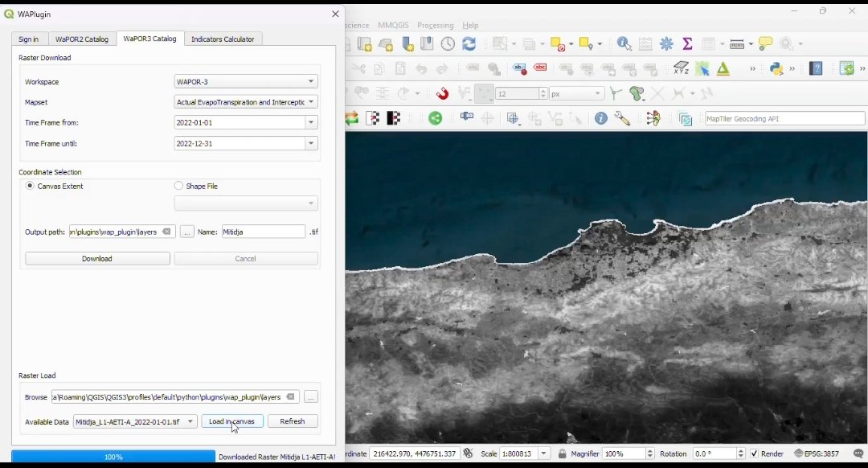Show Statistical Summary with the sigma icon
This screenshot has height=468, width=868.
pos(688,43)
